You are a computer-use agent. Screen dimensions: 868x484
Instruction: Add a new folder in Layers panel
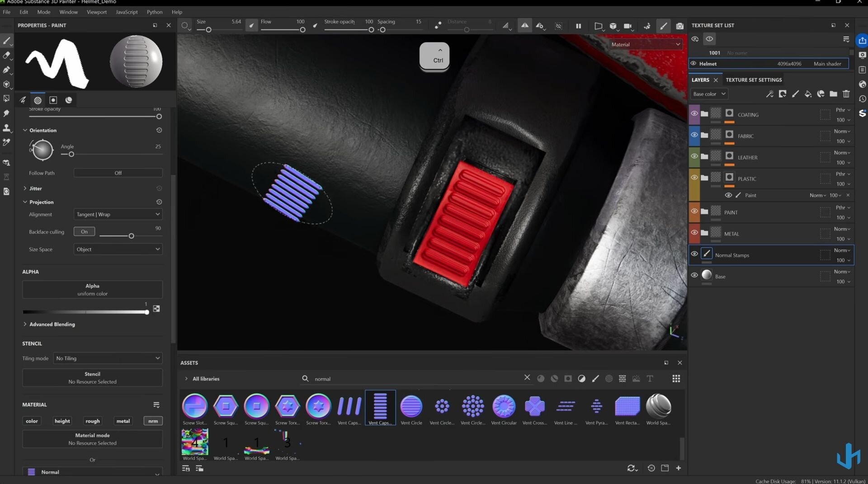(833, 94)
